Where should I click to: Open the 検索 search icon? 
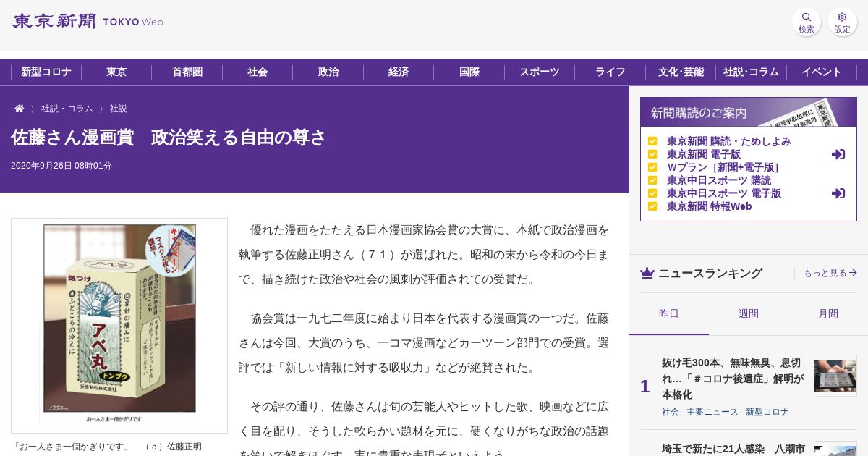(x=807, y=22)
